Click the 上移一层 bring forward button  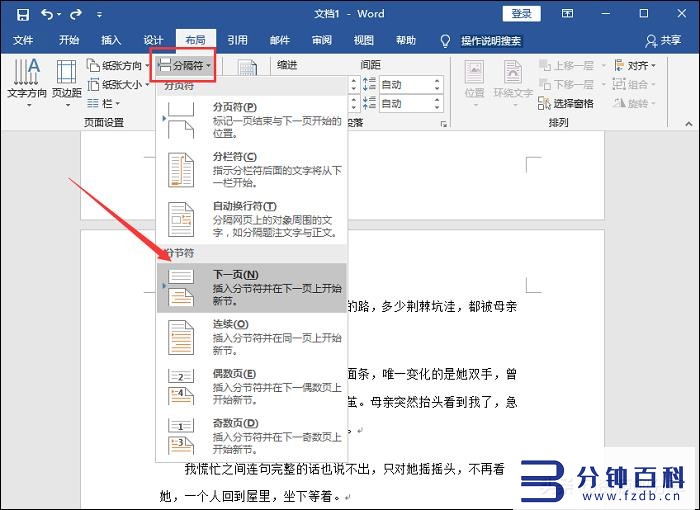[572, 66]
